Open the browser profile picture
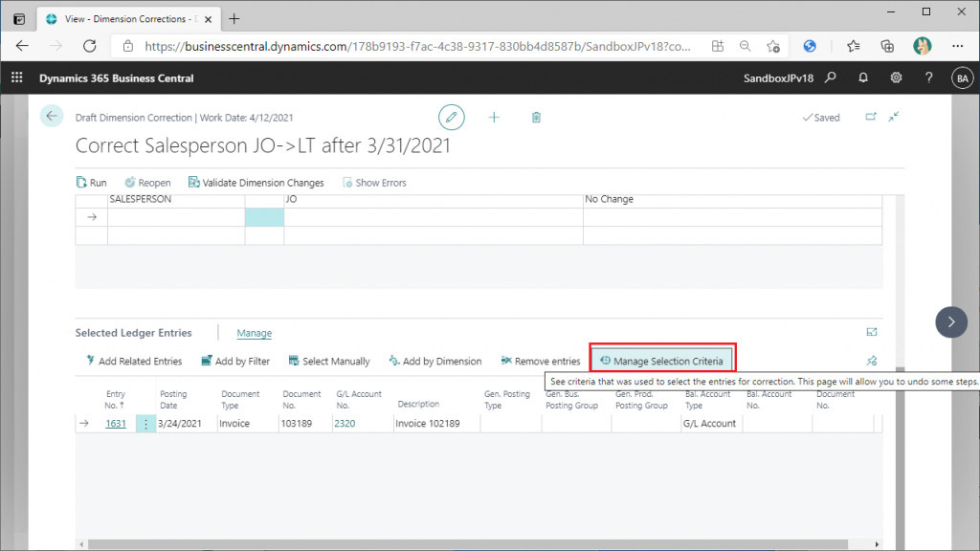Screen dimensions: 980x551 [922, 46]
